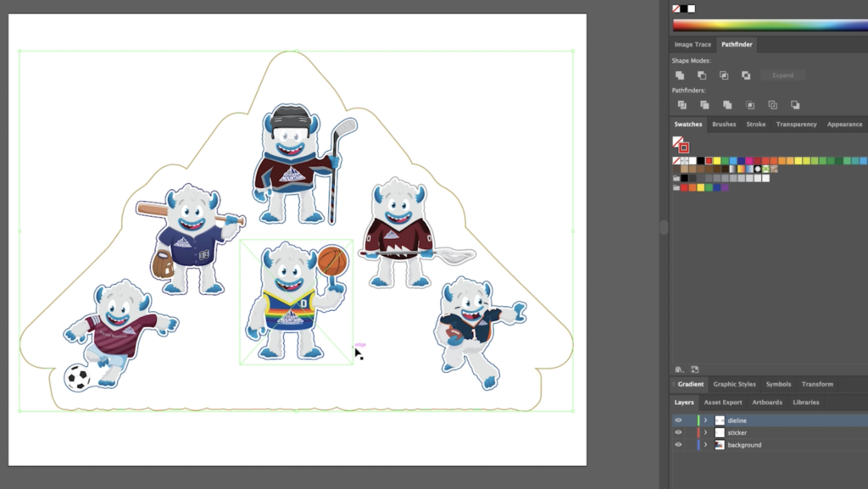This screenshot has height=489, width=868.
Task: Open the Brushes tab
Action: (x=724, y=125)
